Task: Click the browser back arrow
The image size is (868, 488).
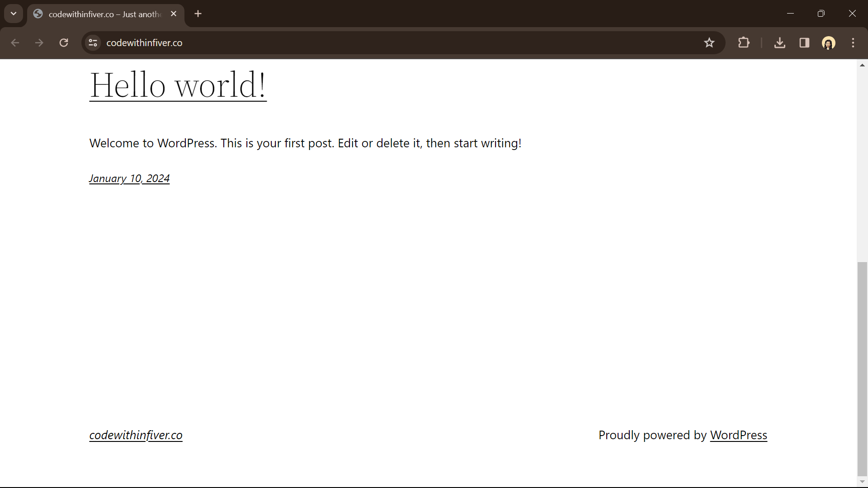Action: tap(15, 43)
